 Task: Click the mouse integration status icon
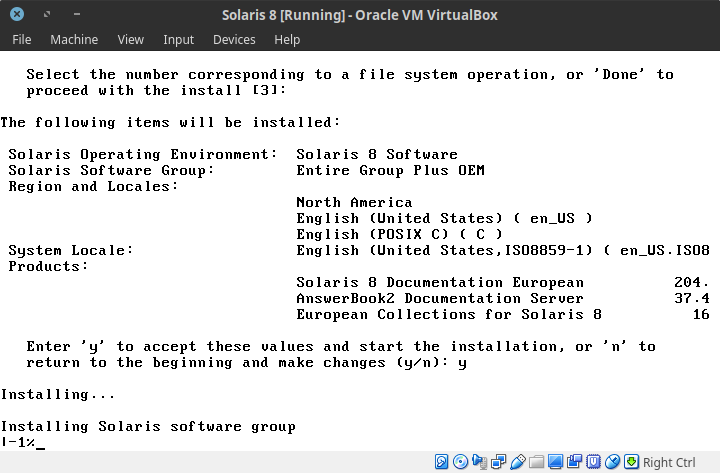(612, 462)
